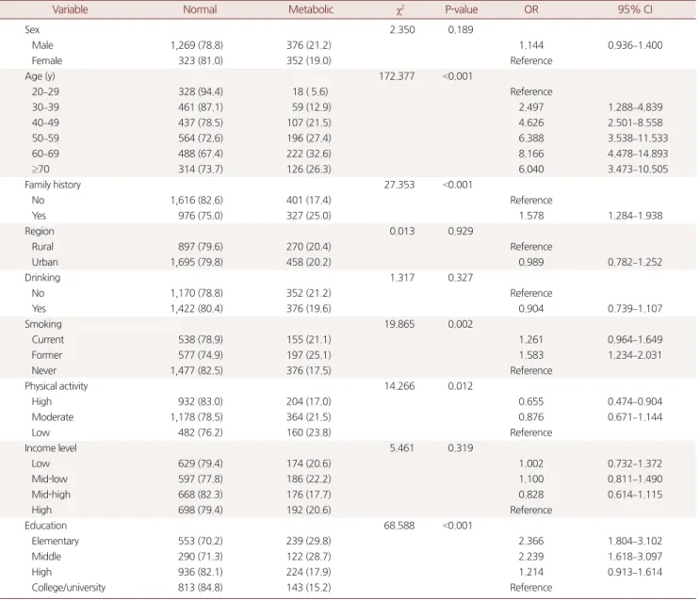This screenshot has height=601, width=700.
Task: Click the OR value '0.655'
Action: point(531,401)
